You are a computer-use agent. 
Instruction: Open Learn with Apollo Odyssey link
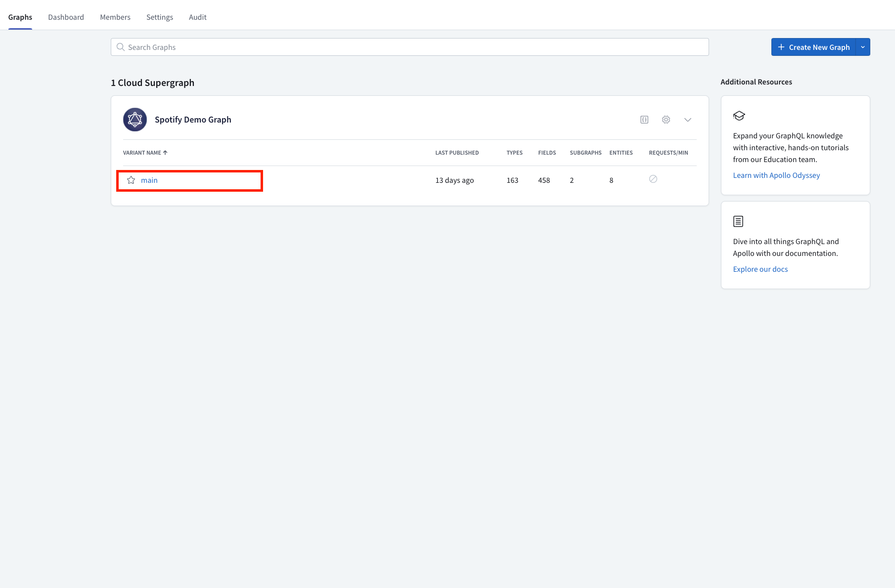[x=776, y=175]
